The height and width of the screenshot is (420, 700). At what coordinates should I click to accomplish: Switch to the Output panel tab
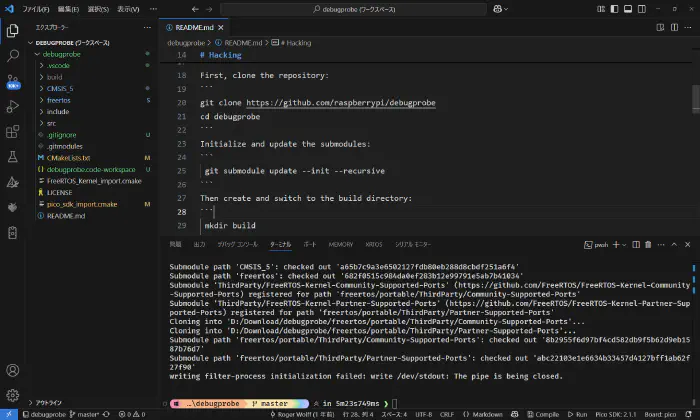pos(200,245)
